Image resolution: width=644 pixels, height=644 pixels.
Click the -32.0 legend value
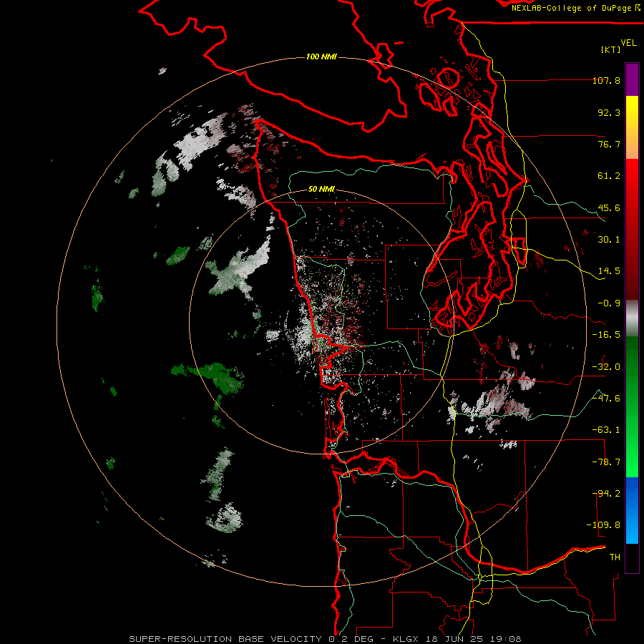(x=606, y=367)
